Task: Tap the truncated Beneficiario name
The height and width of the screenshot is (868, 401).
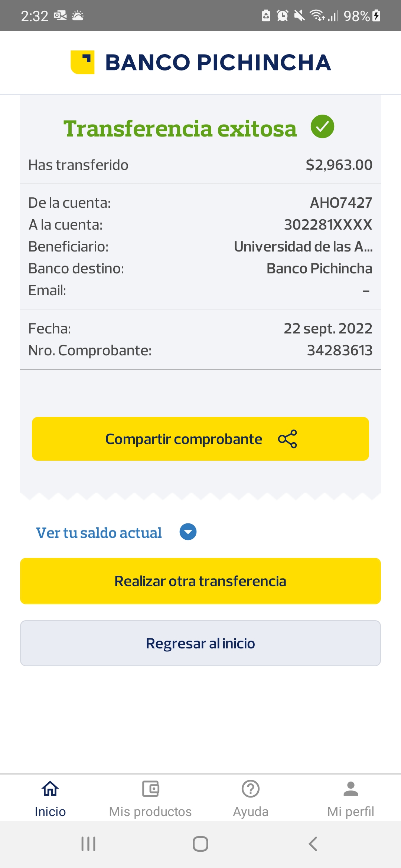Action: tap(303, 247)
